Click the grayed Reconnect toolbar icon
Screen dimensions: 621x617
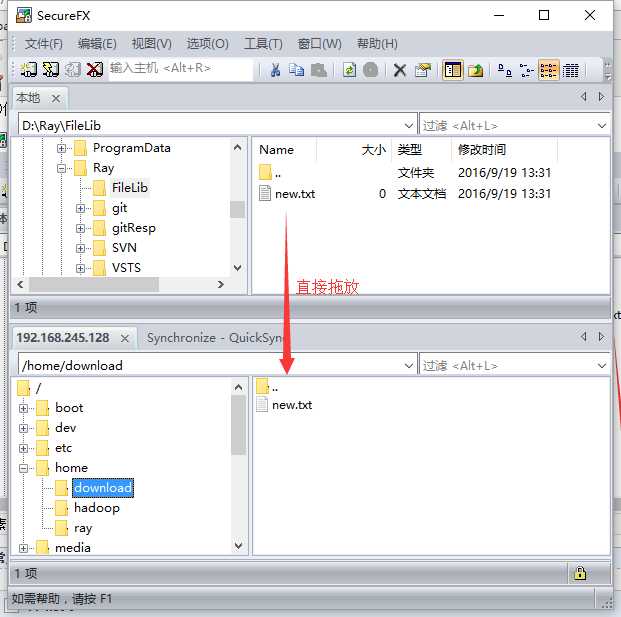click(x=73, y=70)
